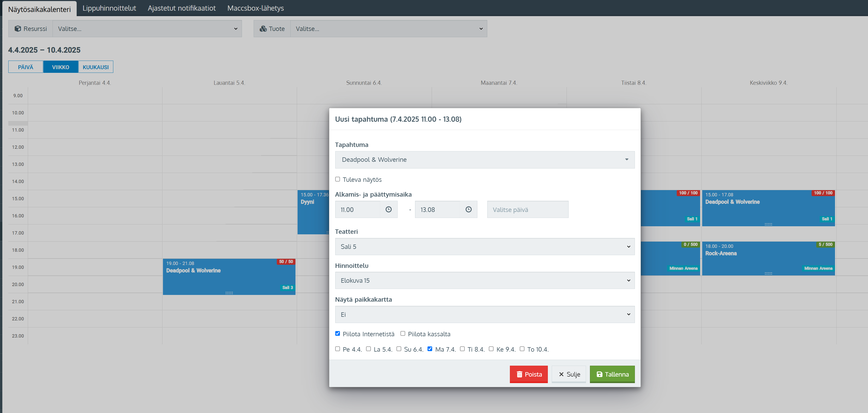Switch calendar to KUUKAUSI view
Image resolution: width=868 pixels, height=413 pixels.
point(96,67)
